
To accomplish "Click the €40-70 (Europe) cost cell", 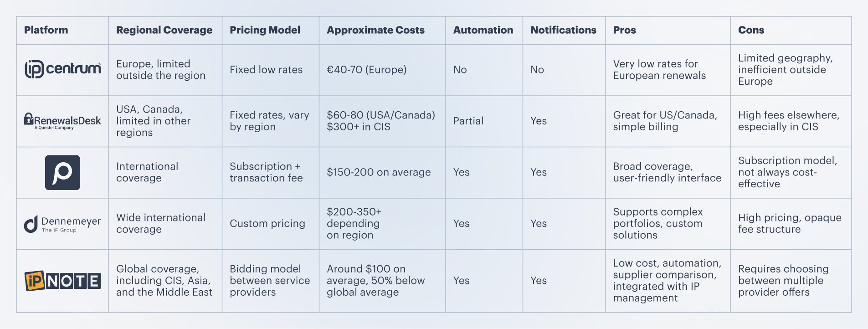I will click(366, 70).
